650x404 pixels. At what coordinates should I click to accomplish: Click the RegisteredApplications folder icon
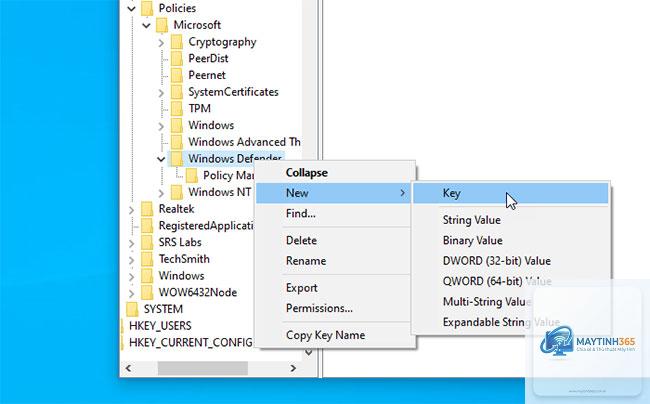click(x=147, y=225)
